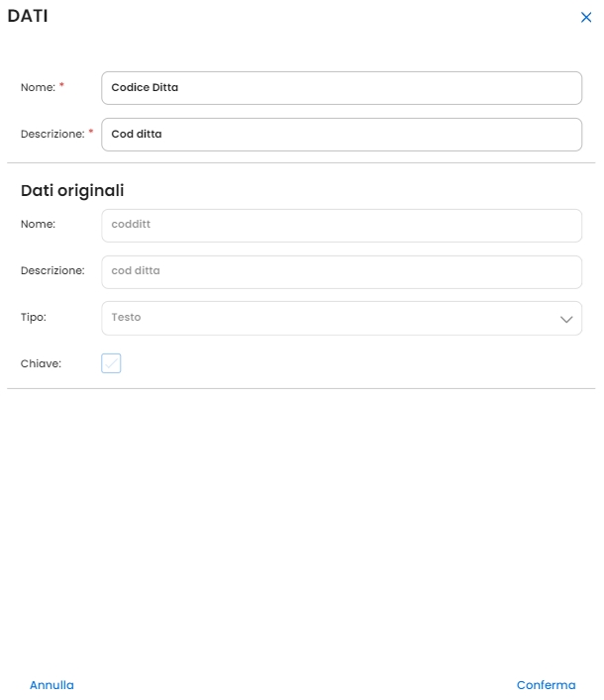Click the red asterisk beside the Nome label
Viewport: 604px width, 700px height.
(62, 85)
